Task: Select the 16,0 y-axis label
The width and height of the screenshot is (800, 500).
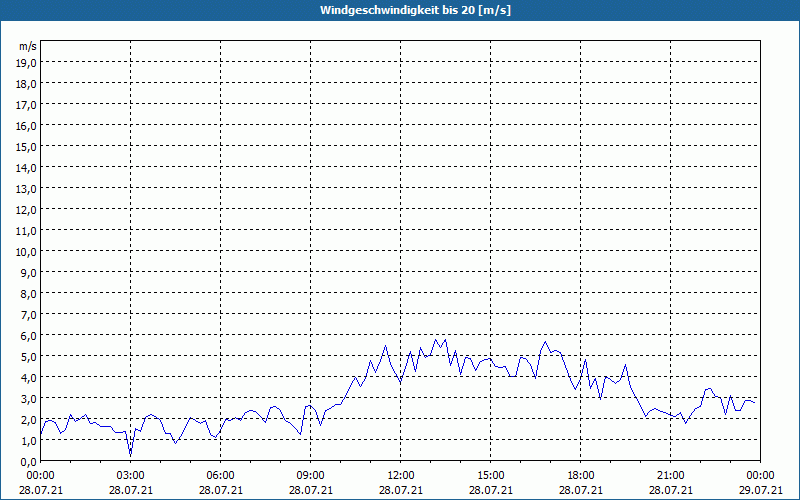Action: point(27,126)
